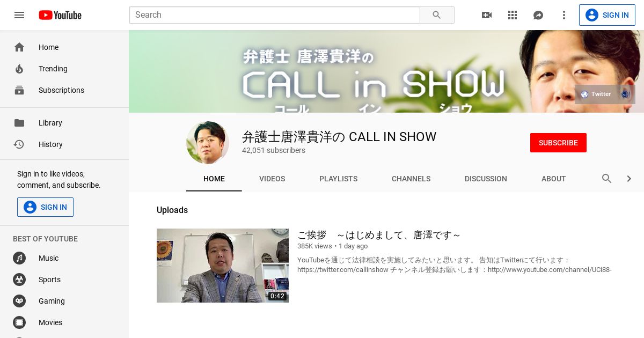Open the 0:42 video thumbnail
This screenshot has width=644, height=338.
(223, 266)
